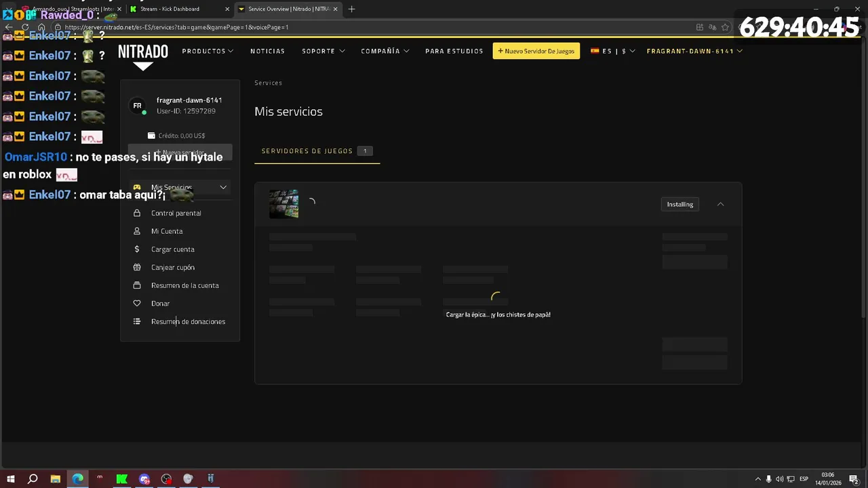Select the Servidores de Juegos tab
The image size is (868, 488).
(x=317, y=151)
